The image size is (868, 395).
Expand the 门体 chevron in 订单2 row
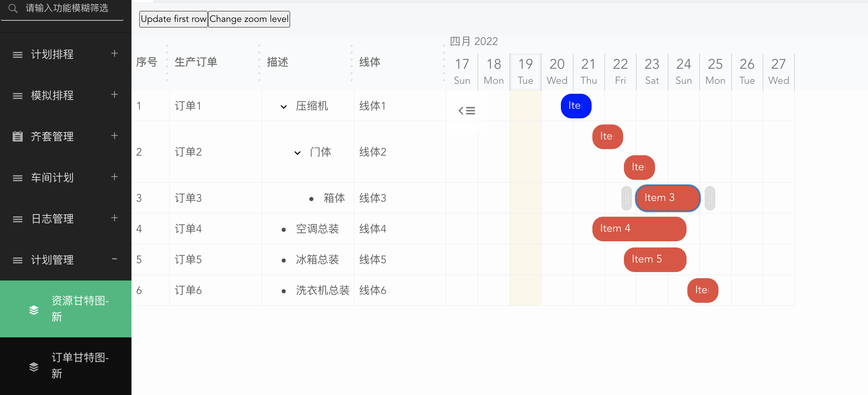(297, 153)
